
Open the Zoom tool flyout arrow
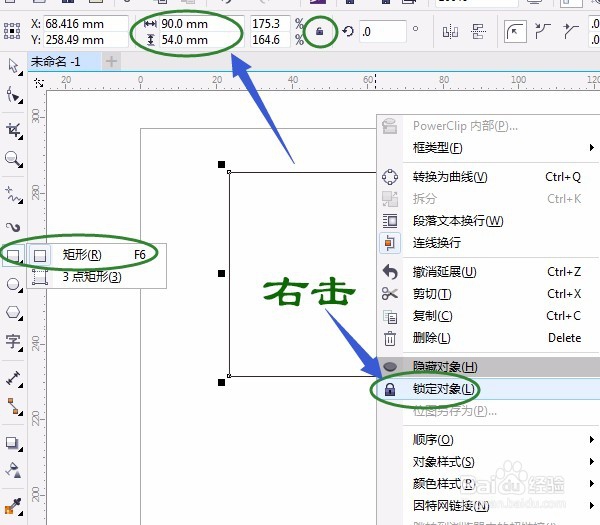pyautogui.click(x=20, y=165)
